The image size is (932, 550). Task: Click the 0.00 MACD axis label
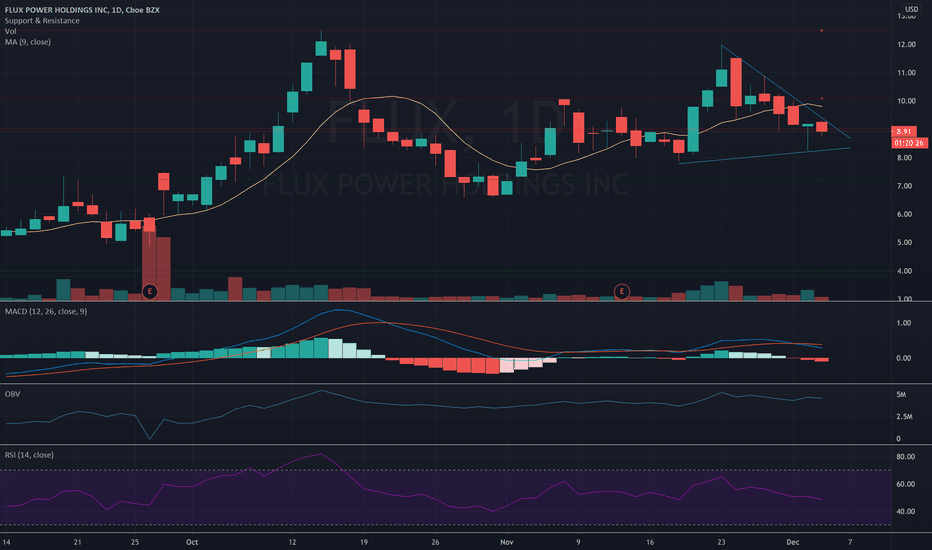(x=903, y=359)
